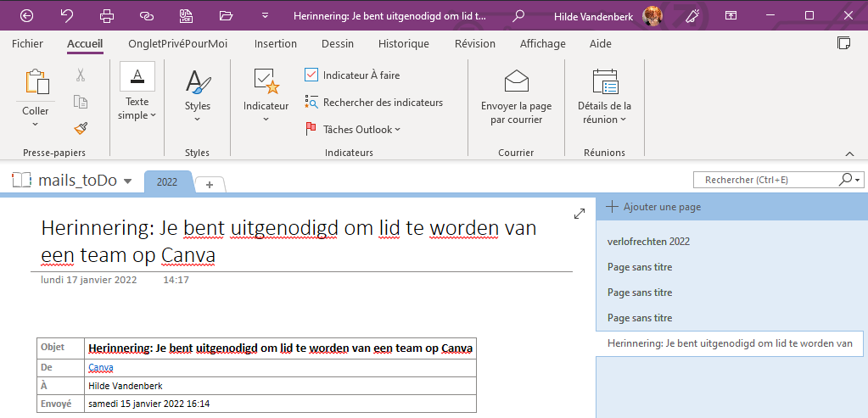Click the Copy icon under scissors
The width and height of the screenshot is (868, 418).
[81, 102]
